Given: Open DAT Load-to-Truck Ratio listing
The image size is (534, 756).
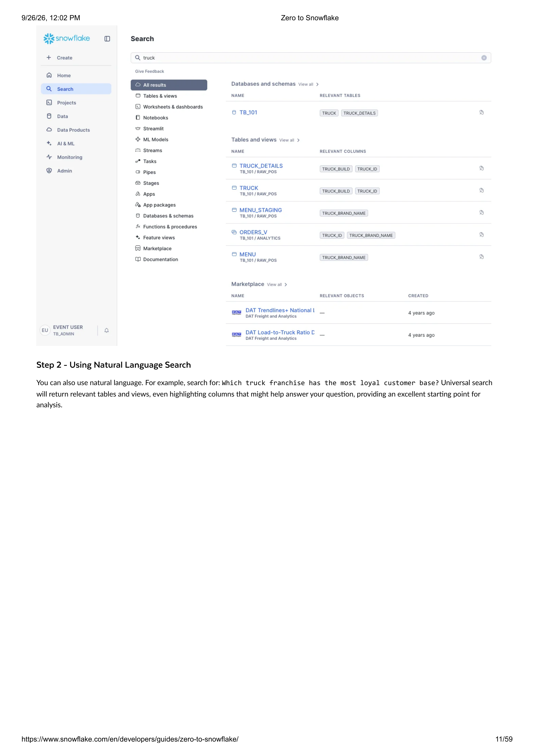Looking at the screenshot, I should pos(280,332).
